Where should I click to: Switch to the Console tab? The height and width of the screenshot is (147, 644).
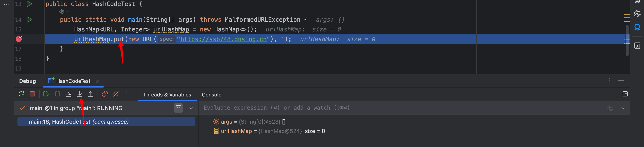click(x=211, y=95)
